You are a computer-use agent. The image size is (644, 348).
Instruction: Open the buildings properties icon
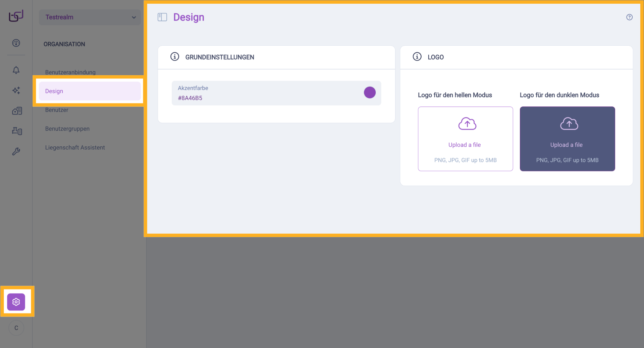(x=17, y=111)
